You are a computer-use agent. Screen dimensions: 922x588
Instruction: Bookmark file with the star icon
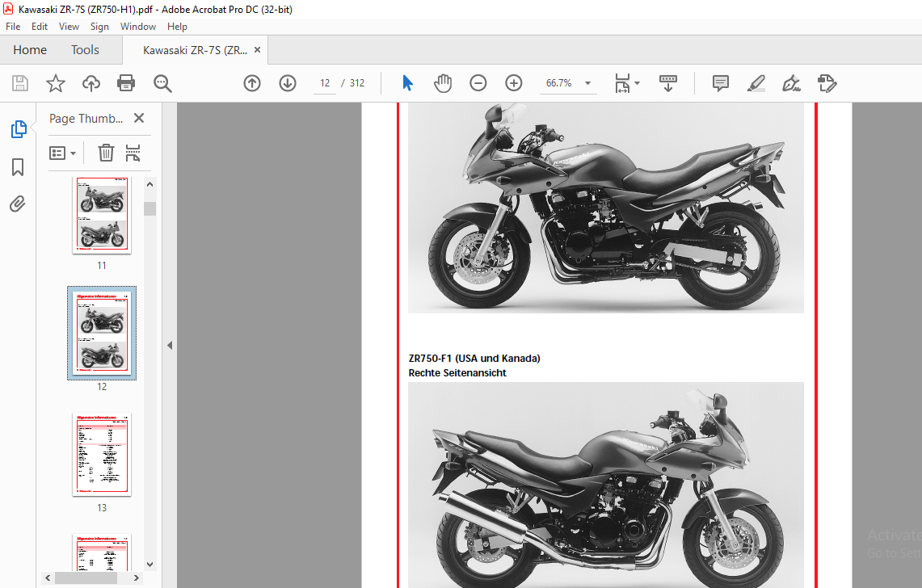(x=55, y=83)
